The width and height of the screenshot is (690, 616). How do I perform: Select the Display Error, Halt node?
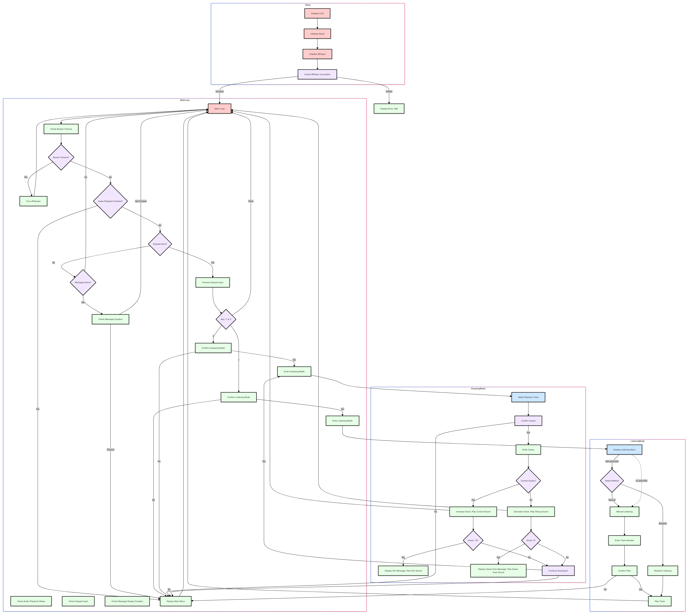coord(389,109)
